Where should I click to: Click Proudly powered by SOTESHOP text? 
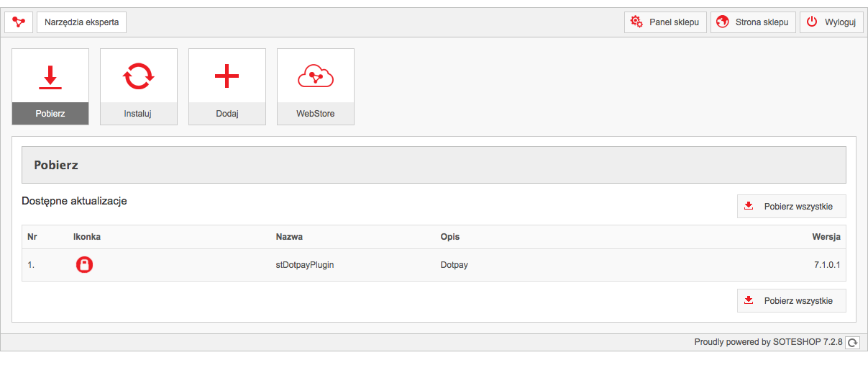pos(768,343)
